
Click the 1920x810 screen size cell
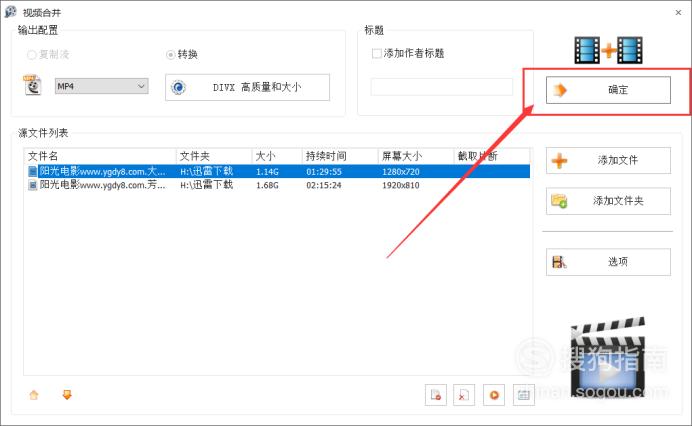pos(401,185)
